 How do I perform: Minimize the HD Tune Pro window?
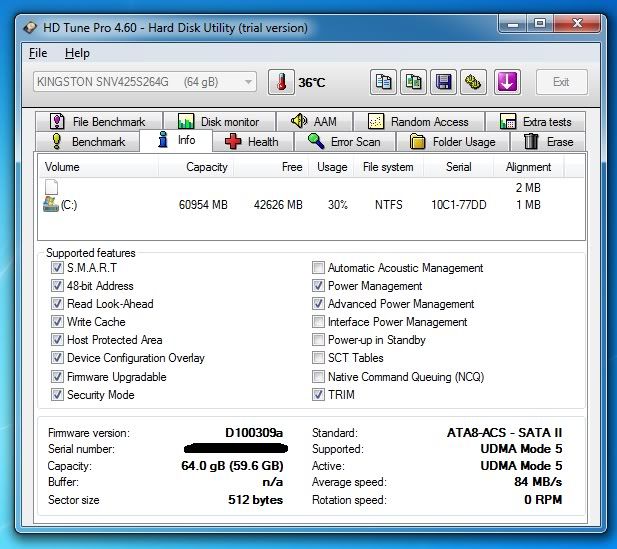point(512,24)
